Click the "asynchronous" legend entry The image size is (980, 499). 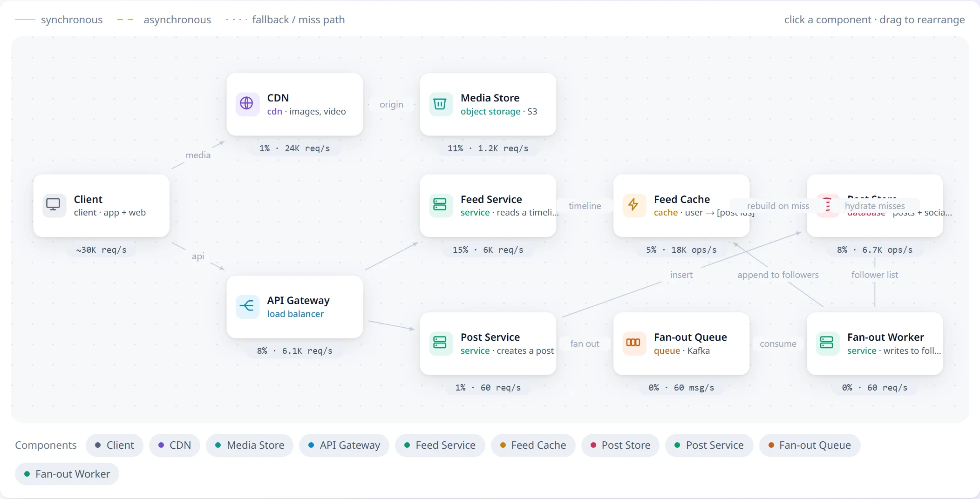click(x=164, y=20)
